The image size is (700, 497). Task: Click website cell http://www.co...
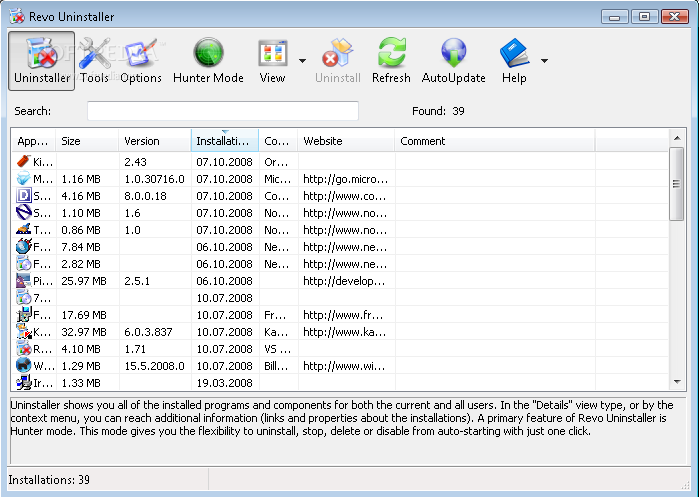[x=345, y=196]
